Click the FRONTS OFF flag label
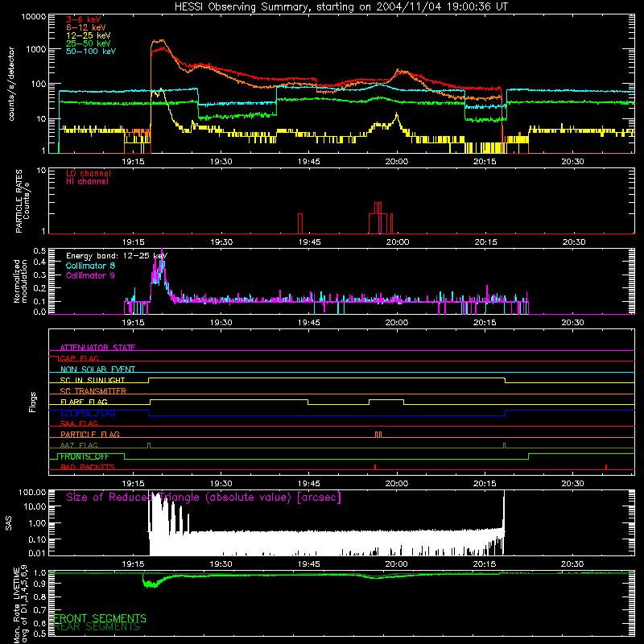Screen dimensions: 644x644 (85, 456)
